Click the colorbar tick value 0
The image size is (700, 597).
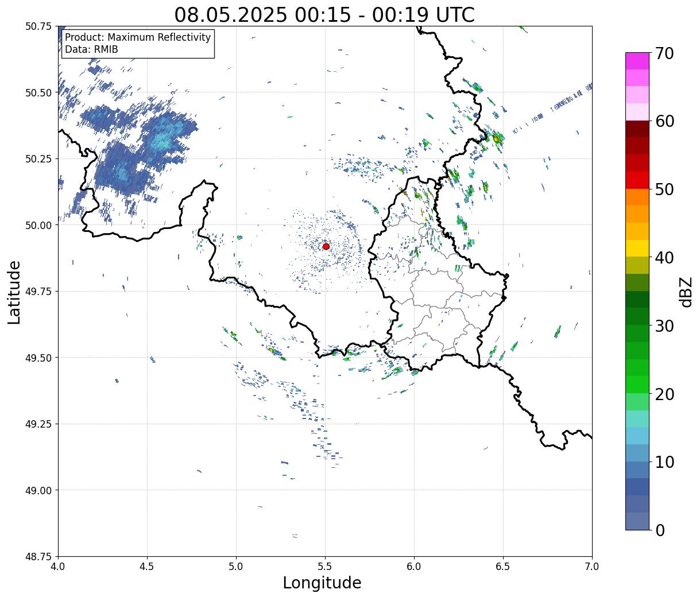point(659,530)
